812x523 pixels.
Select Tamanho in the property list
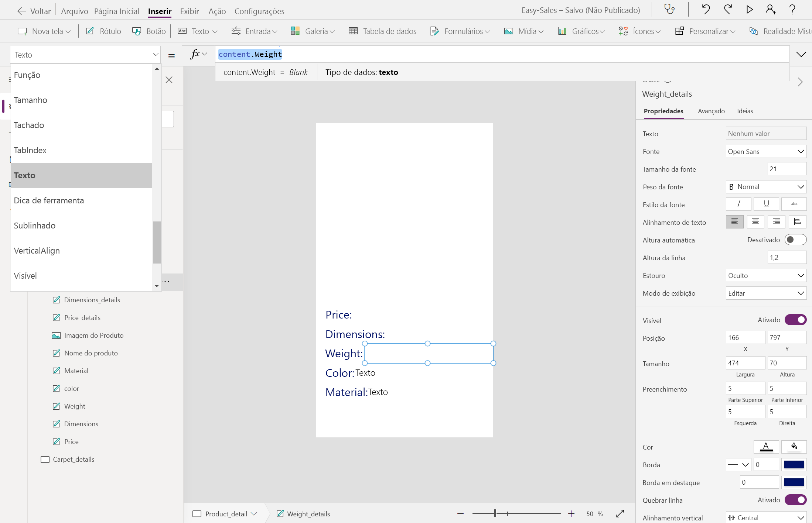click(x=81, y=100)
